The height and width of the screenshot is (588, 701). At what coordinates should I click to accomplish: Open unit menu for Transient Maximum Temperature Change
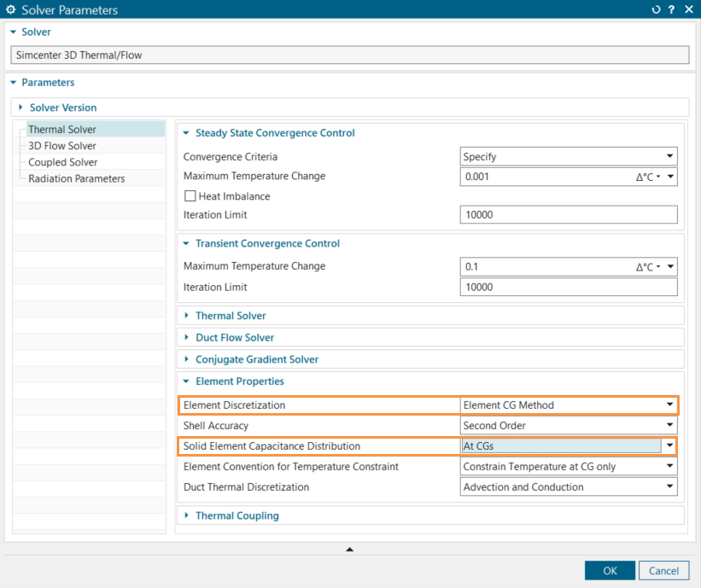[655, 267]
